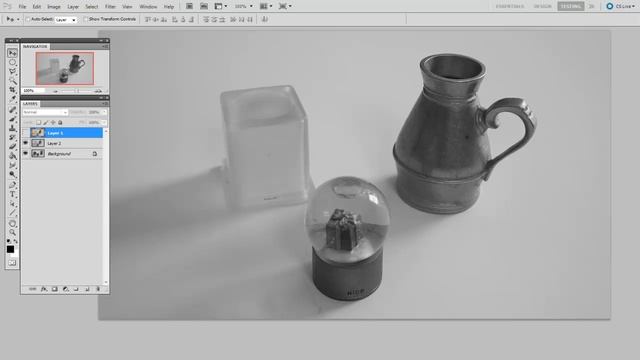Open the Image menu
The height and width of the screenshot is (360, 640).
click(x=54, y=7)
